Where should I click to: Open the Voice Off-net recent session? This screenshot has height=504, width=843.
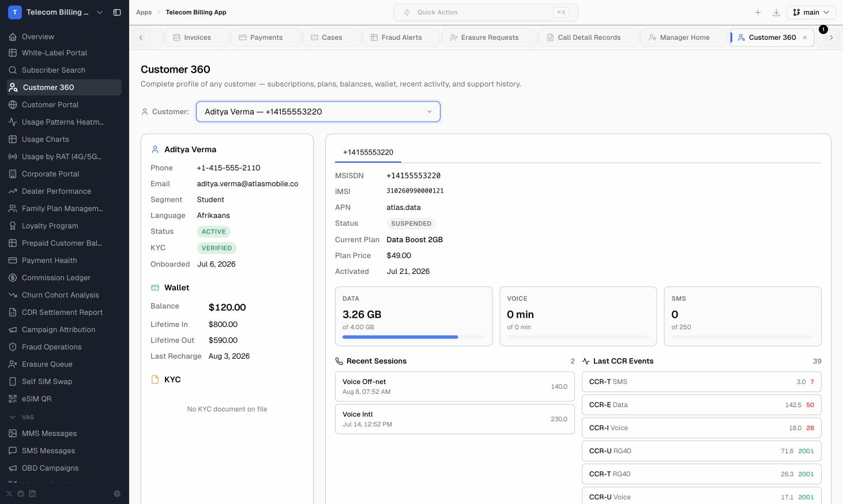point(455,386)
